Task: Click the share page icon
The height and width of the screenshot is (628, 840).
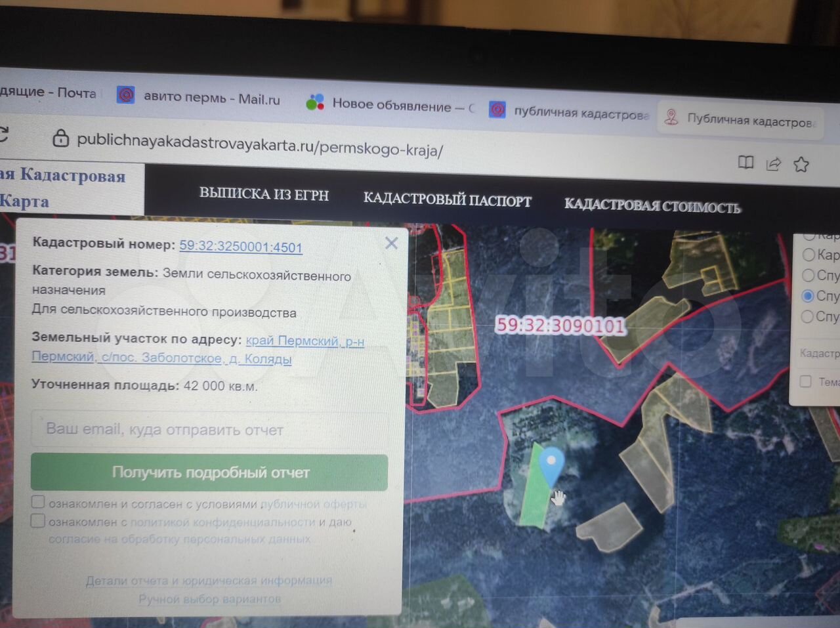Action: click(774, 164)
